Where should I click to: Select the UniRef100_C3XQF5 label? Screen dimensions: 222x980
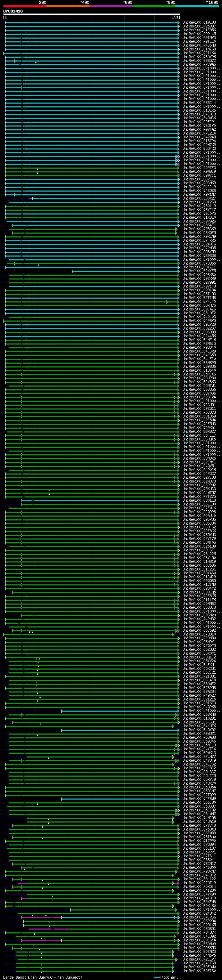coord(199,233)
